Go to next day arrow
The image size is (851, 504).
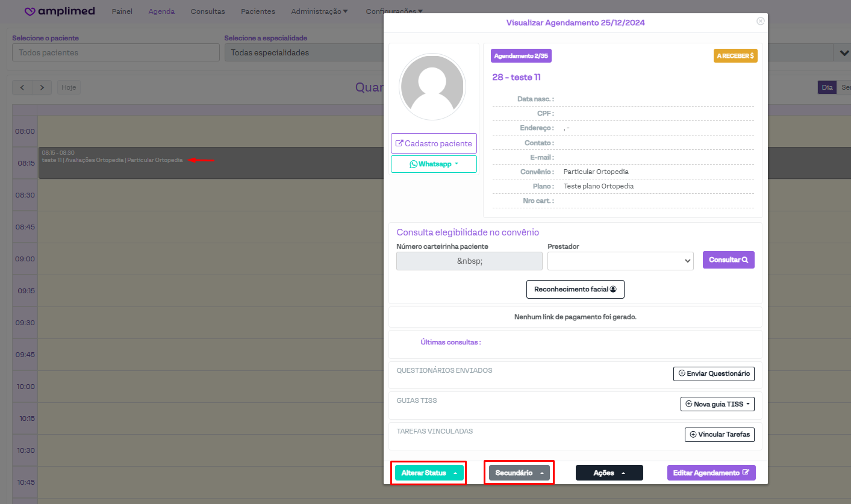[x=42, y=87]
